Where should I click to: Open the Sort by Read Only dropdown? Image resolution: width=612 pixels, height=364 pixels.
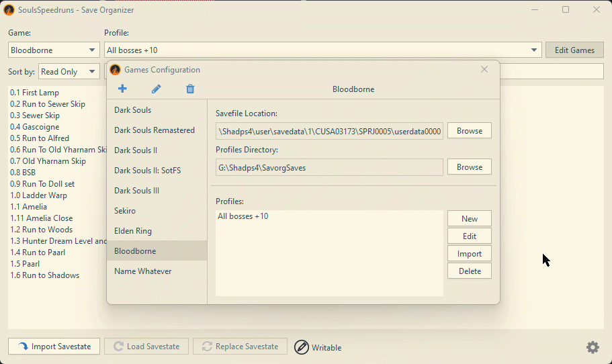(69, 72)
